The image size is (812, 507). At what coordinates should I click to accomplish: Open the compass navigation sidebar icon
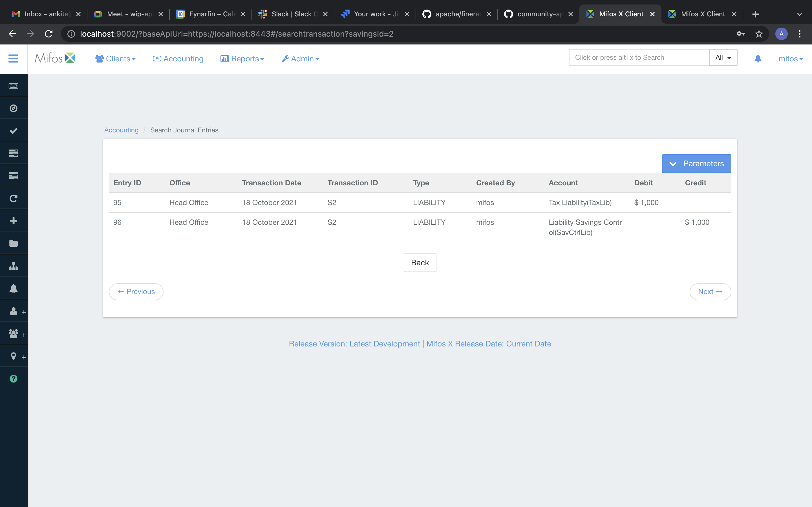[14, 108]
